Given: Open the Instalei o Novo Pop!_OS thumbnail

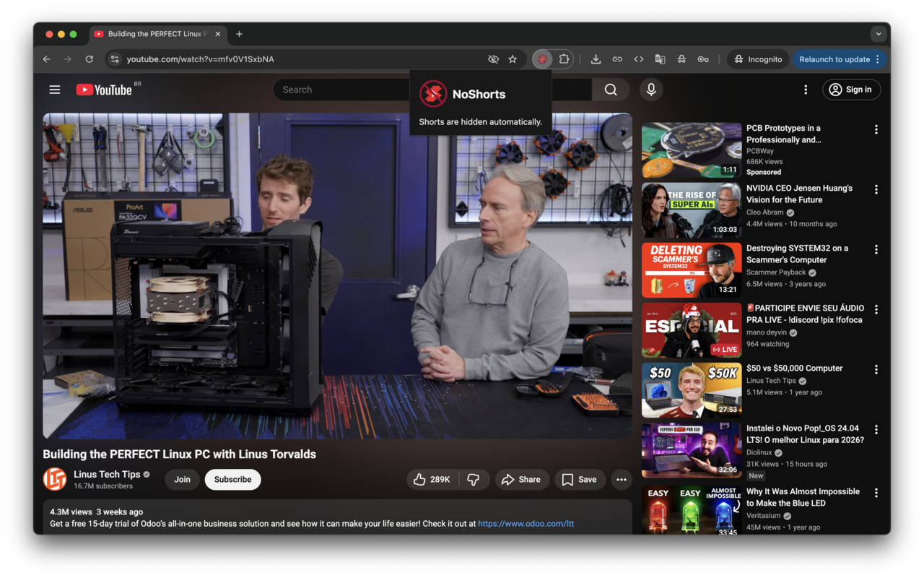Looking at the screenshot, I should 692,450.
